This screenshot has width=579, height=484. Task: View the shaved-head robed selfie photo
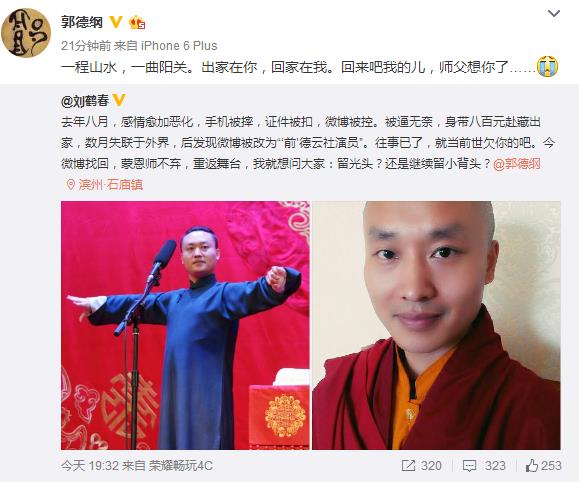click(436, 325)
